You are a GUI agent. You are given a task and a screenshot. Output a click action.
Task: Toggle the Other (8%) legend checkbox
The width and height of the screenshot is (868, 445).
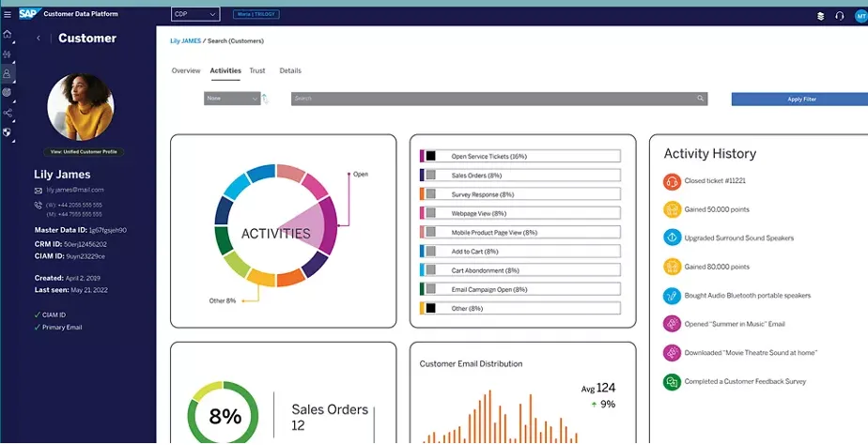431,308
